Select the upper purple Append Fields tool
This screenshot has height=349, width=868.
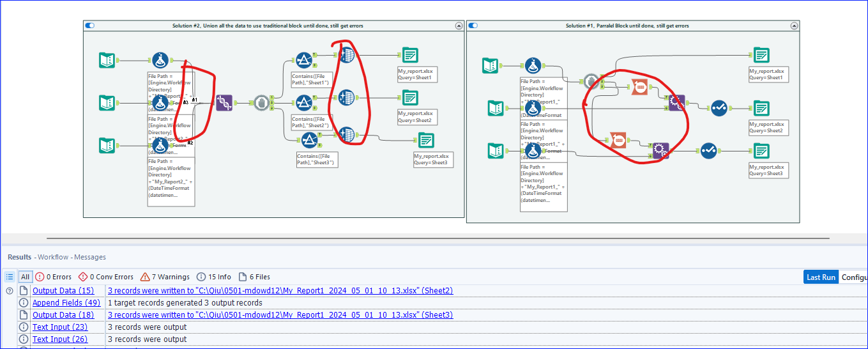click(x=677, y=102)
